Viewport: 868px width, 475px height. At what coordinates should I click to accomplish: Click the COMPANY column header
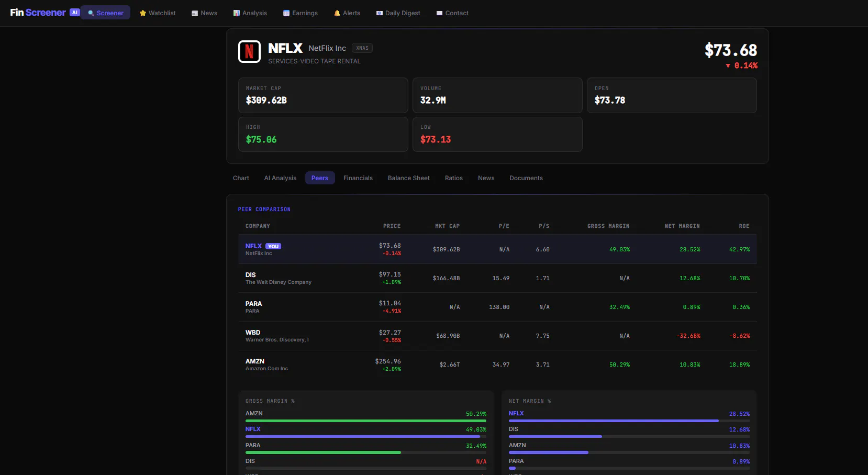coord(258,226)
